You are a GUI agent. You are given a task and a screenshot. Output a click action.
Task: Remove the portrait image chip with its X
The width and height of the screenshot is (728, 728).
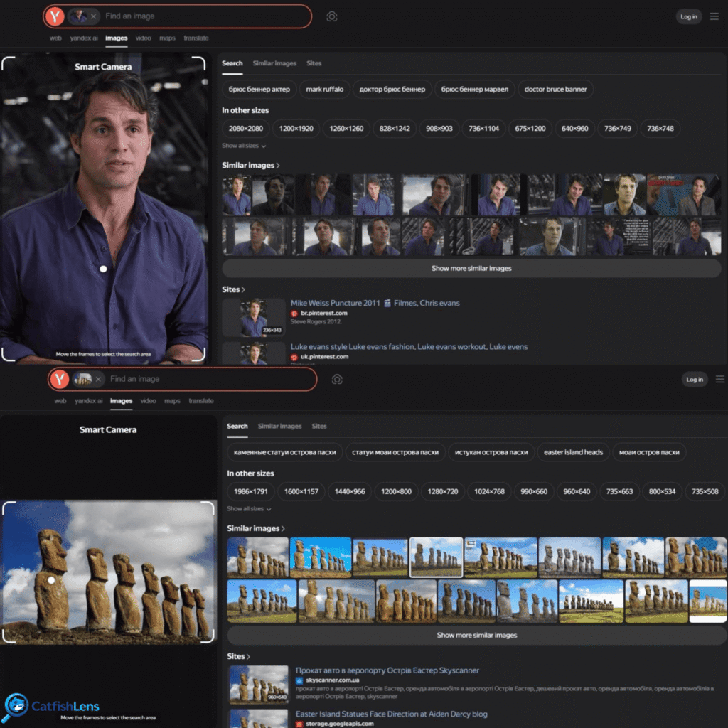coord(93,16)
